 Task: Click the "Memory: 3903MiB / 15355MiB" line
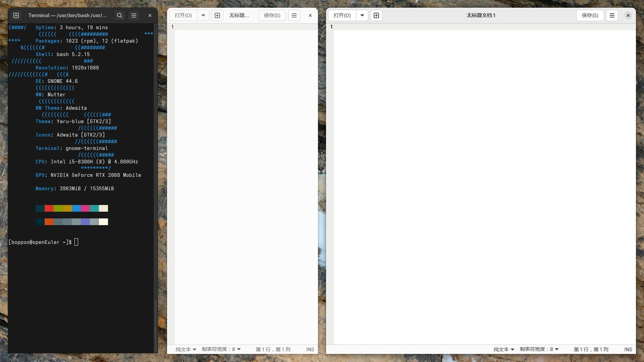(75, 189)
